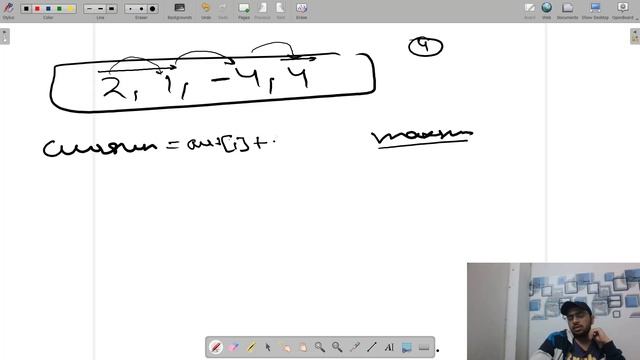Image resolution: width=640 pixels, height=360 pixels.
Task: Select the Zoom out magnifier tool
Action: click(x=337, y=347)
